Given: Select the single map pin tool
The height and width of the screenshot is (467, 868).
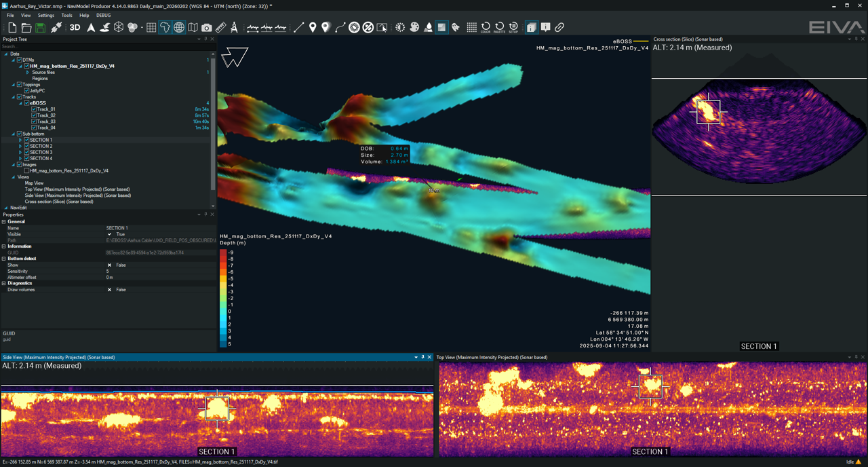Looking at the screenshot, I should [313, 28].
